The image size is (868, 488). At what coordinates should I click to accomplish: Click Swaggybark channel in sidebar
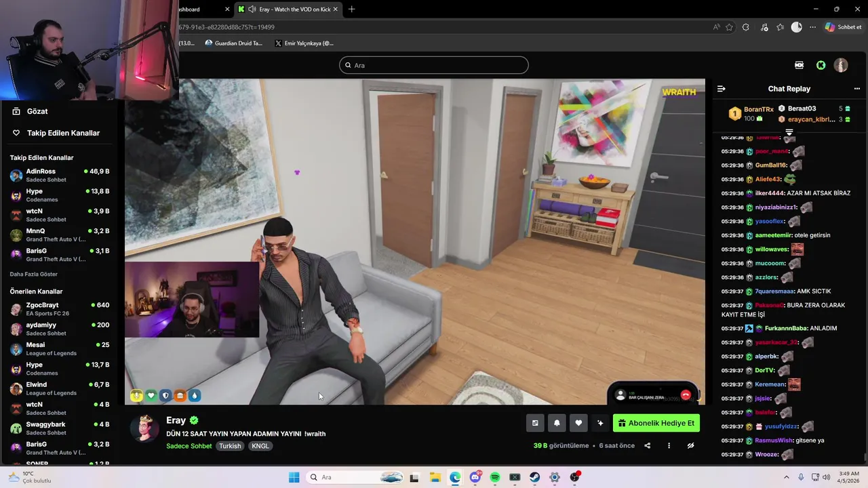60,428
